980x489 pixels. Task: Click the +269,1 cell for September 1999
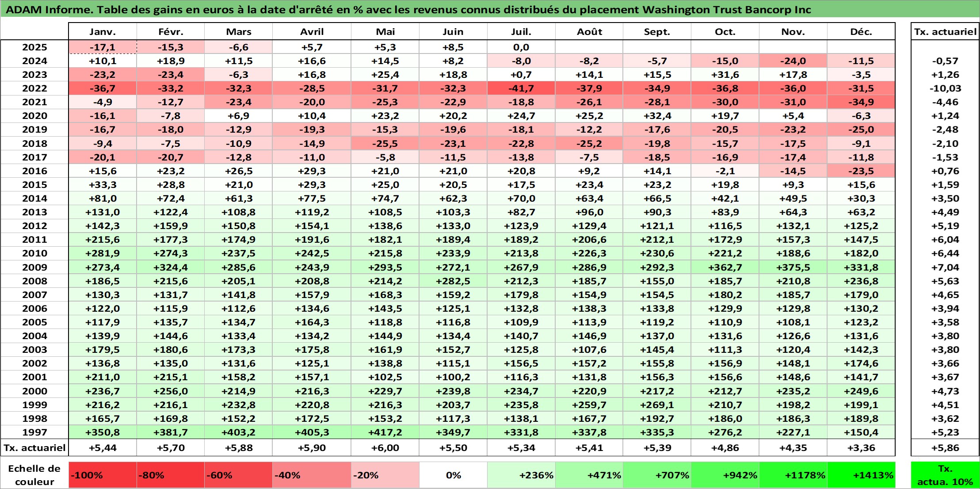(x=657, y=405)
